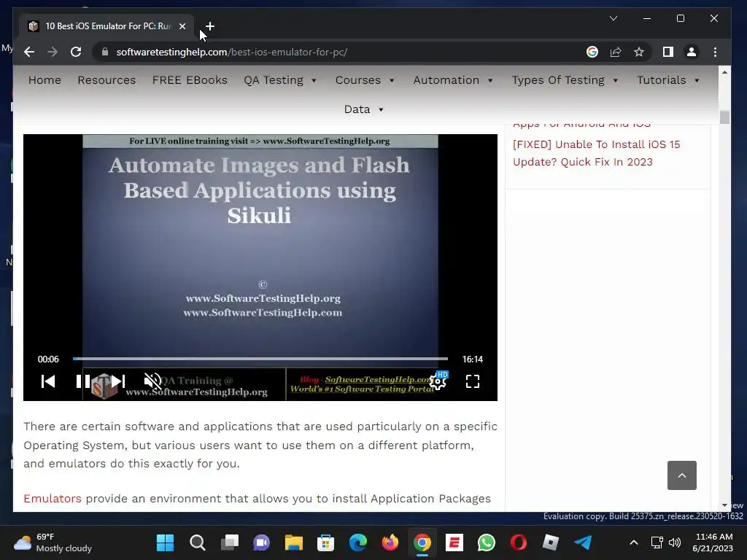Open Roblox from taskbar
Viewport: 747px width, 560px height.
pyautogui.click(x=551, y=542)
